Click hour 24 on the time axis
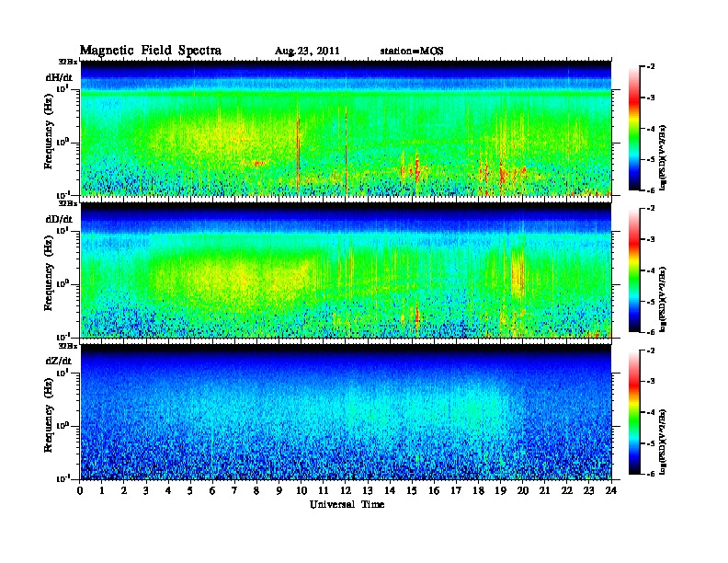Screen dimensions: 728x563 (611, 491)
